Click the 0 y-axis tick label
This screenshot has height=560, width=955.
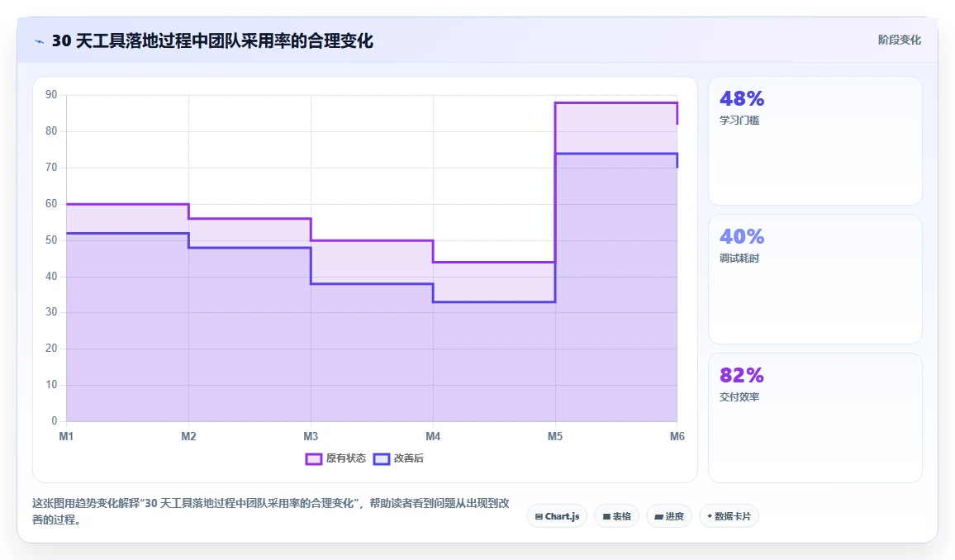coord(55,420)
